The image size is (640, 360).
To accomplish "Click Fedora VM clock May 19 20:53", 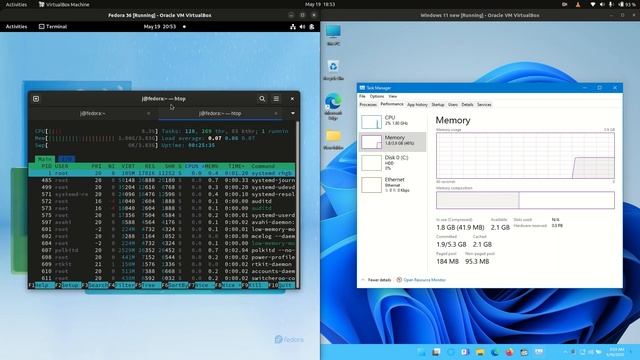I will pyautogui.click(x=160, y=27).
